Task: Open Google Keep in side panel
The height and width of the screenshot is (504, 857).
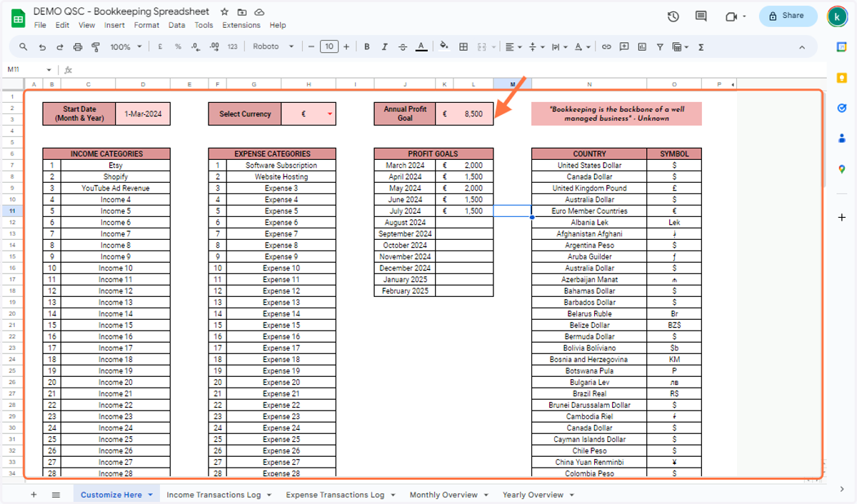Action: pyautogui.click(x=842, y=78)
